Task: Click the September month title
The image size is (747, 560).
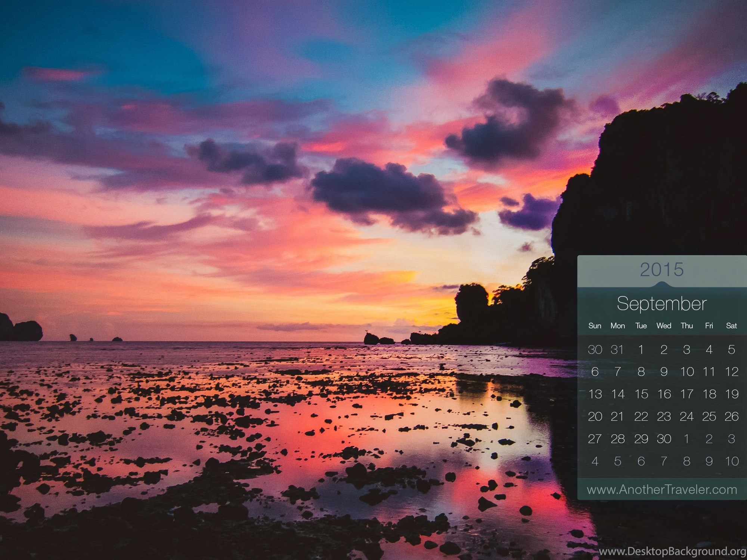Action: tap(662, 304)
